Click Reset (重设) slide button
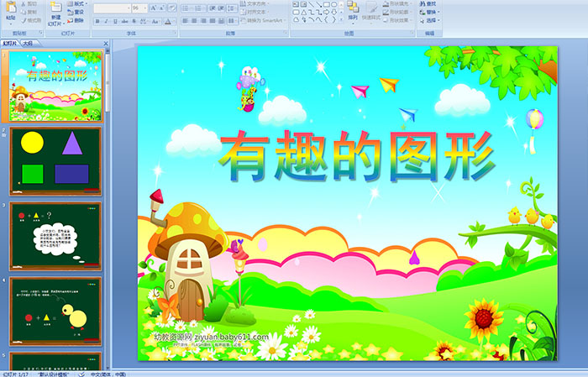This screenshot has height=377, width=588. coord(76,12)
